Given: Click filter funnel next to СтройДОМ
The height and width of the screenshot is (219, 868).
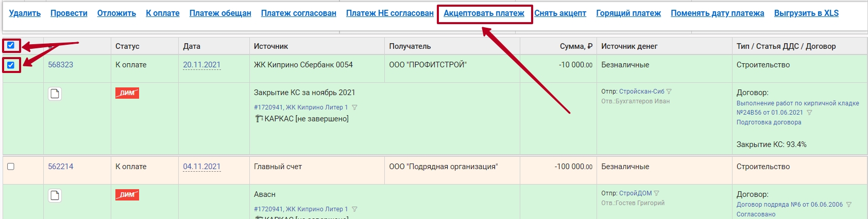Looking at the screenshot, I should click(657, 193).
